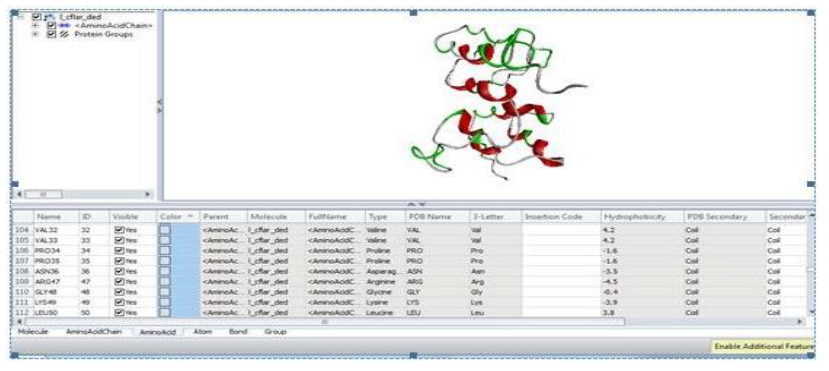This screenshot has width=829, height=371.
Task: Click the Protein Groups striped icon
Action: (64, 34)
